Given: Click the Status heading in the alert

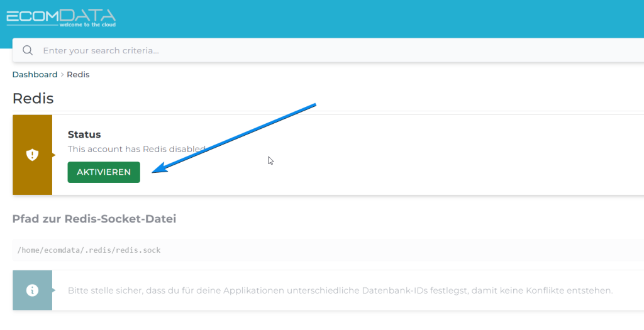Looking at the screenshot, I should 84,135.
